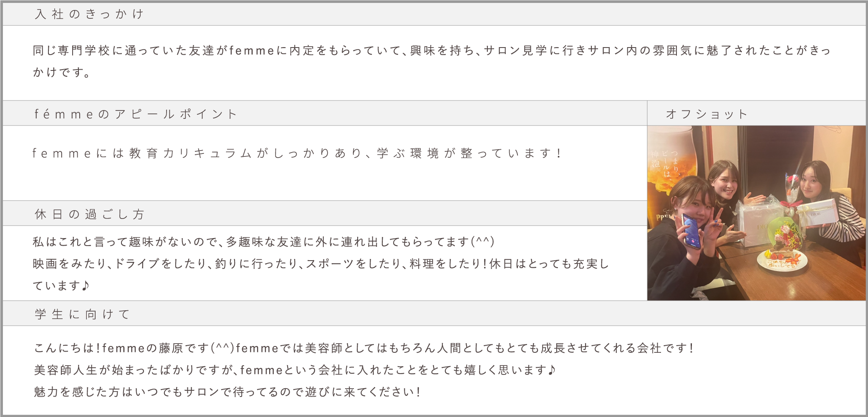Click the text about 教育カリキュラム
This screenshot has height=417, width=868.
[297, 153]
